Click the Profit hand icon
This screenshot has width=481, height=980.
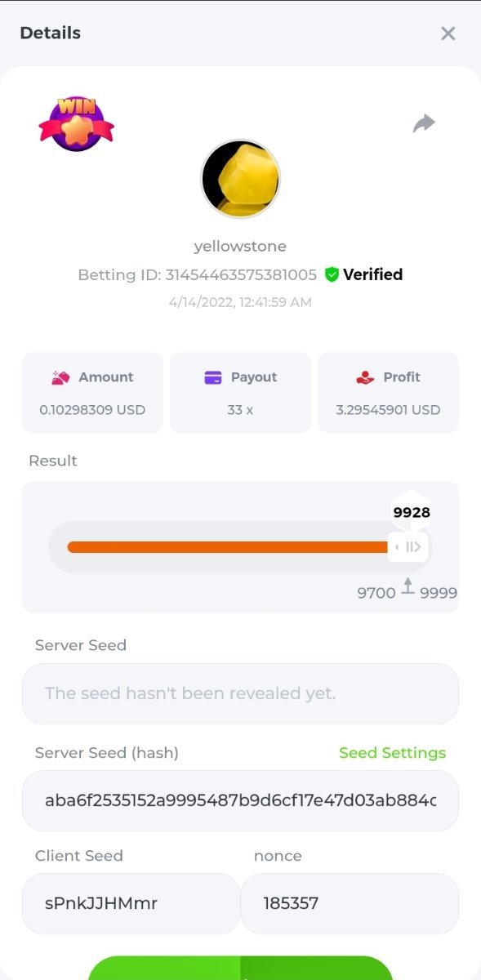tap(365, 377)
